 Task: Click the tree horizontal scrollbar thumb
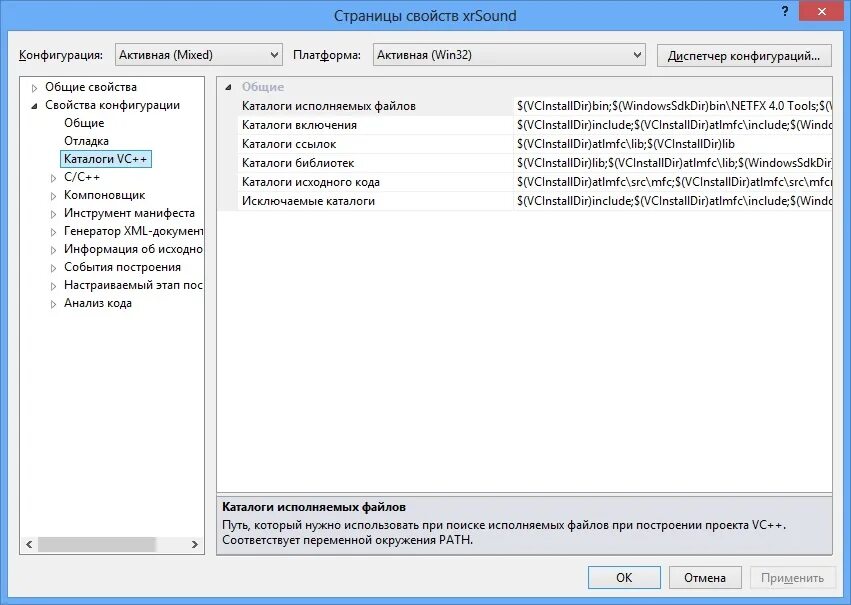pos(97,544)
